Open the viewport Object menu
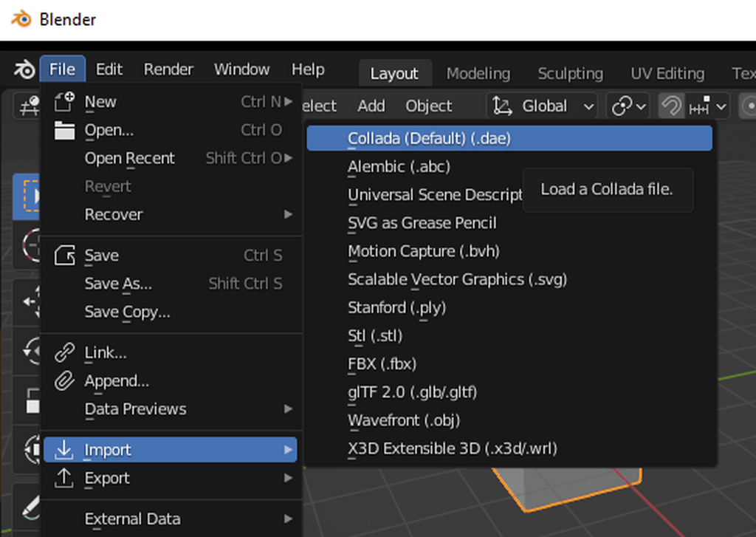Screen dimensions: 756x537 (x=429, y=106)
